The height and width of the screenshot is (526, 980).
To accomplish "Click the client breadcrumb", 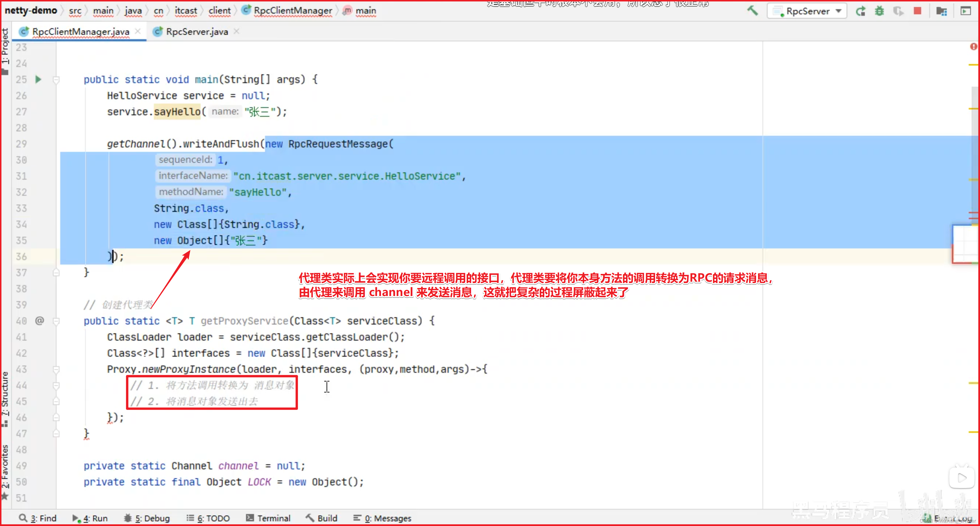I will pyautogui.click(x=220, y=11).
